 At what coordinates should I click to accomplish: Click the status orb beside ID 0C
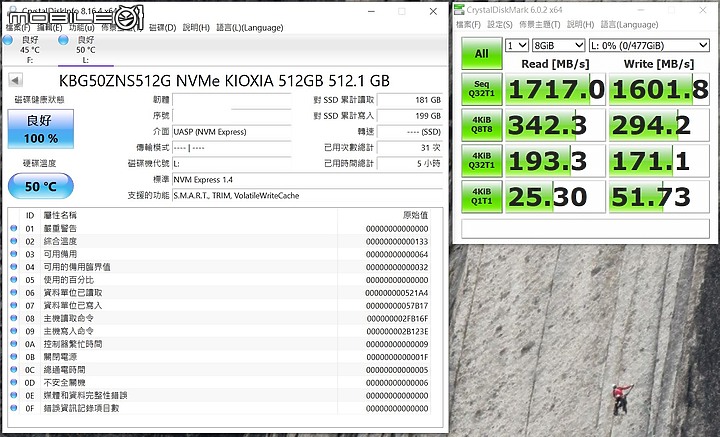pyautogui.click(x=14, y=370)
